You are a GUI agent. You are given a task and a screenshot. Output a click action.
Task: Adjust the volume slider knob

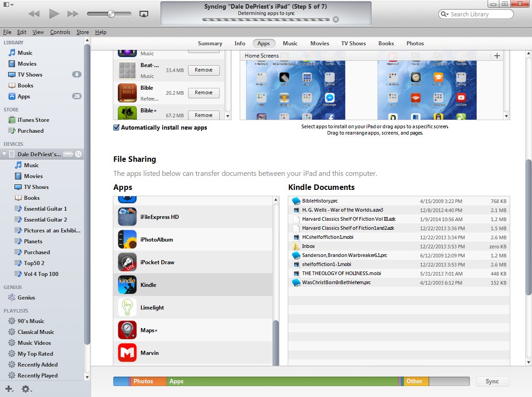tap(111, 14)
